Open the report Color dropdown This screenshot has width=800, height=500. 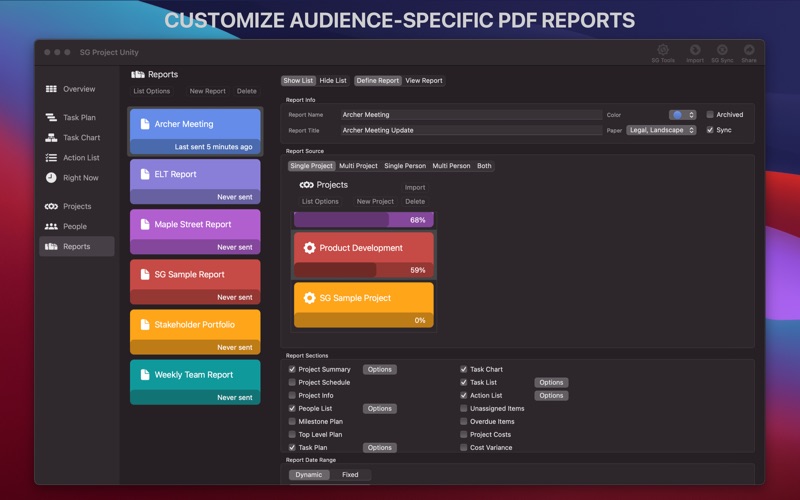(x=683, y=115)
